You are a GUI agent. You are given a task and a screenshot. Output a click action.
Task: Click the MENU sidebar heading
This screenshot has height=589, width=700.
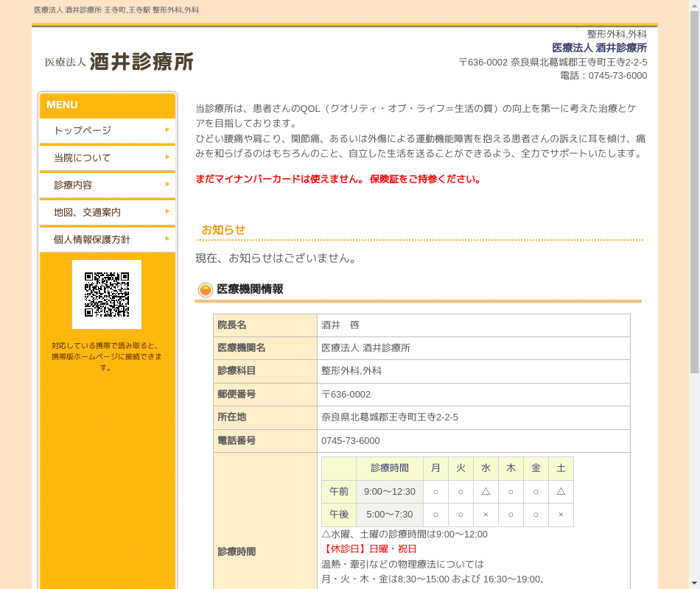click(x=62, y=105)
